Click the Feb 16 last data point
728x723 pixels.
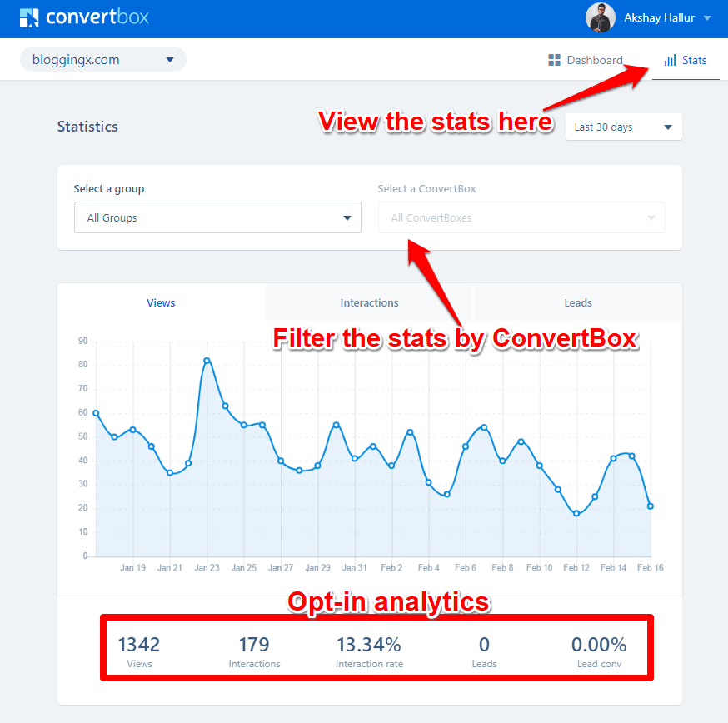[650, 506]
